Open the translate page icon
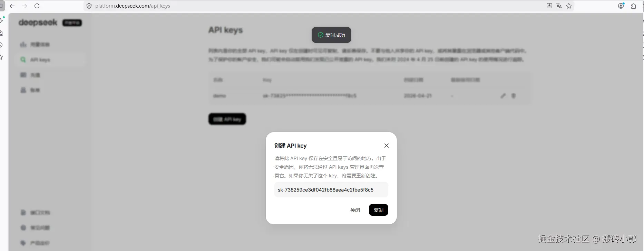Image resolution: width=644 pixels, height=251 pixels. 559,6
